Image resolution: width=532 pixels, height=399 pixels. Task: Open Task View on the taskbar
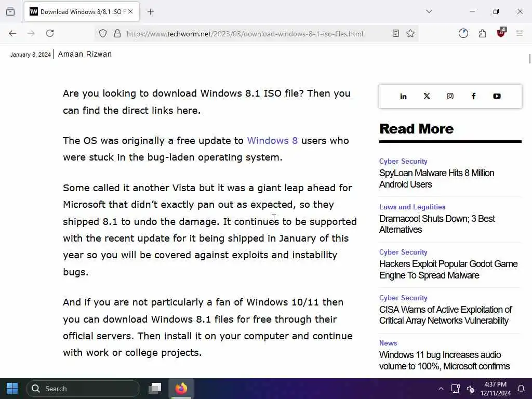click(155, 389)
